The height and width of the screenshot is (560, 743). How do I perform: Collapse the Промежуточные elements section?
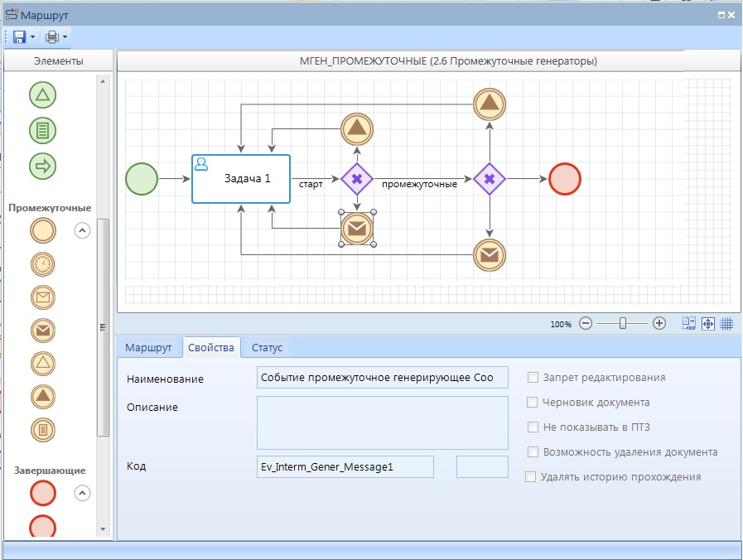[82, 231]
